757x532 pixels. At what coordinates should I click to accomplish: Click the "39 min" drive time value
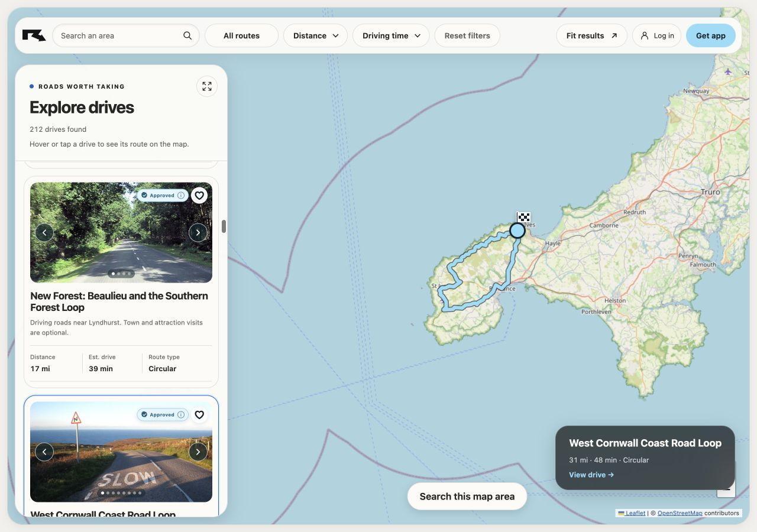click(101, 369)
